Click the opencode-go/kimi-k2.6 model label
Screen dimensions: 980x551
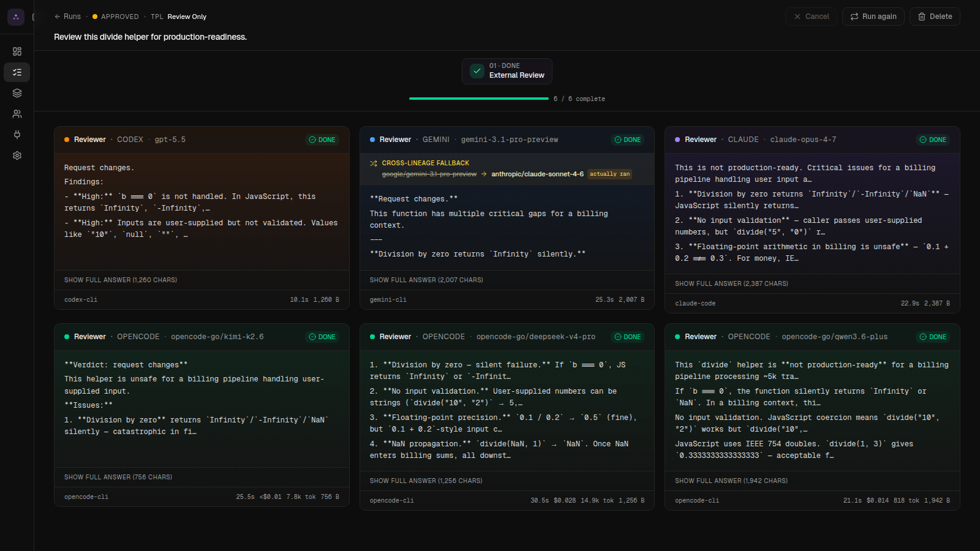tap(217, 337)
